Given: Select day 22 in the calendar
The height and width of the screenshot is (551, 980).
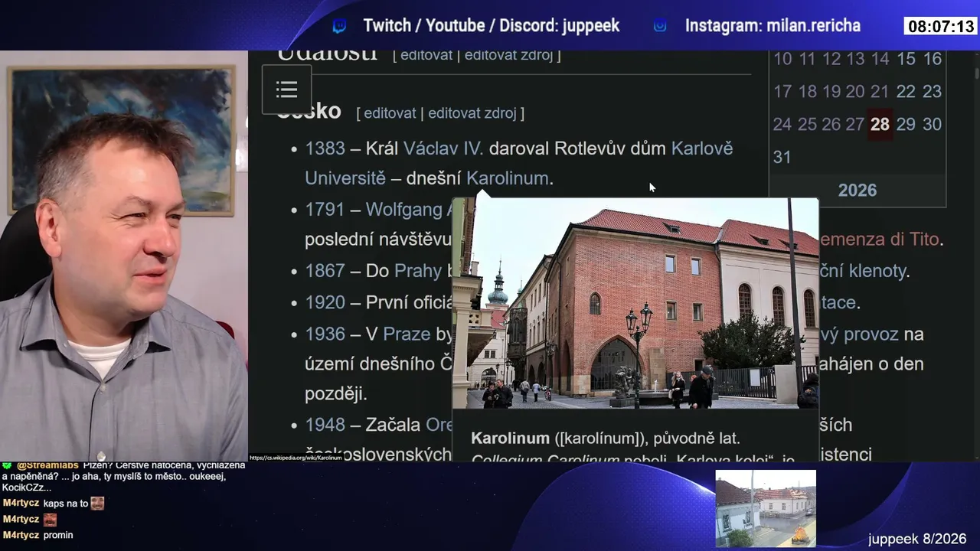Looking at the screenshot, I should click(906, 92).
